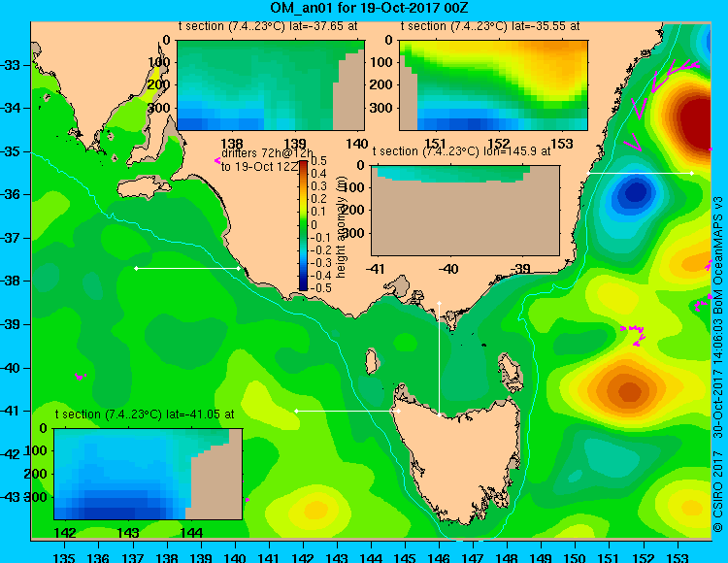The height and width of the screenshot is (563, 728).
Task: Open the lat=-37.65 temperature section inset
Action: tap(271, 85)
